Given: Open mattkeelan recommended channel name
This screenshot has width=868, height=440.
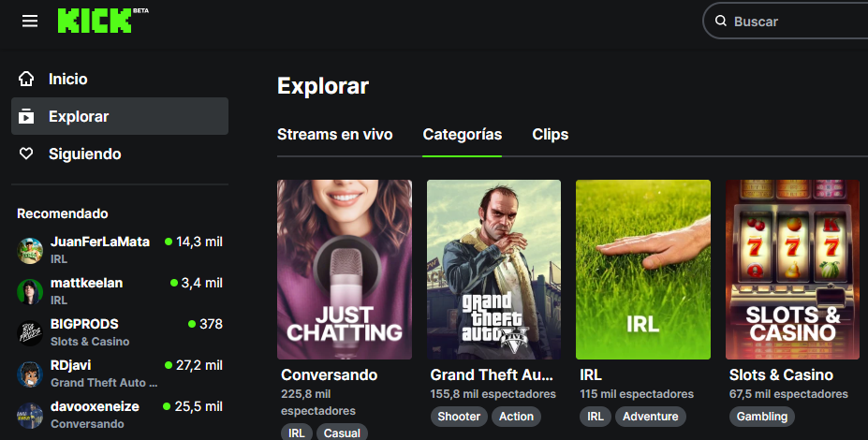Looking at the screenshot, I should pos(87,283).
